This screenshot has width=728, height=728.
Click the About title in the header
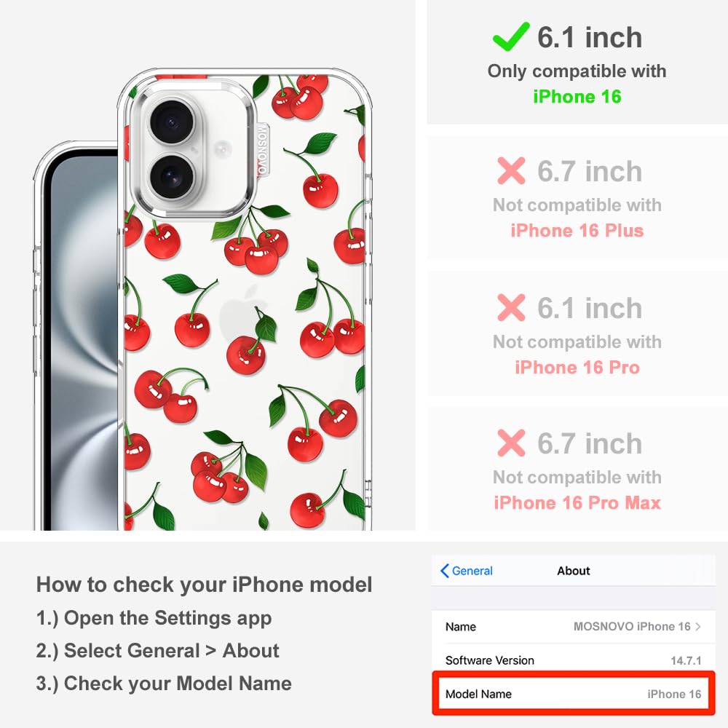pyautogui.click(x=574, y=571)
